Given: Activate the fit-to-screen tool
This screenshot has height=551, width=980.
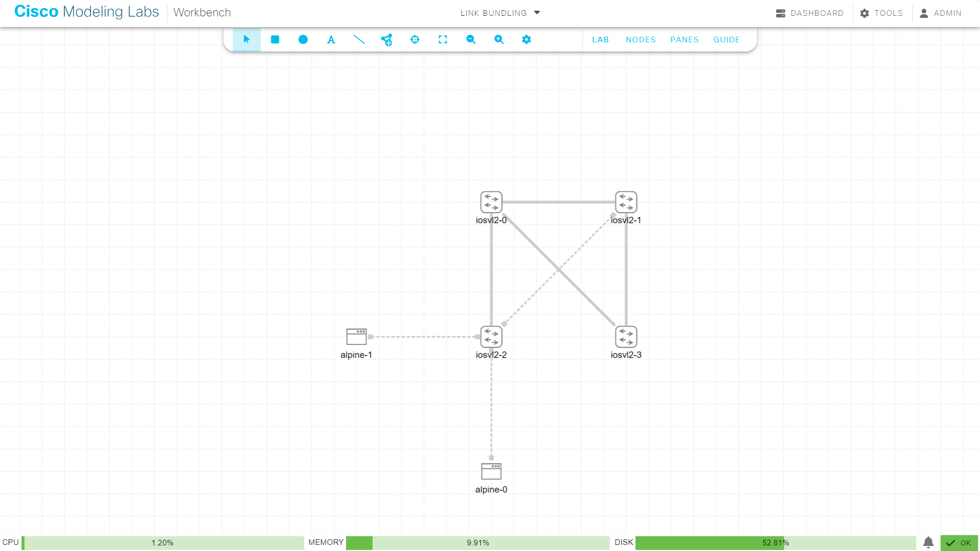Looking at the screenshot, I should (443, 39).
